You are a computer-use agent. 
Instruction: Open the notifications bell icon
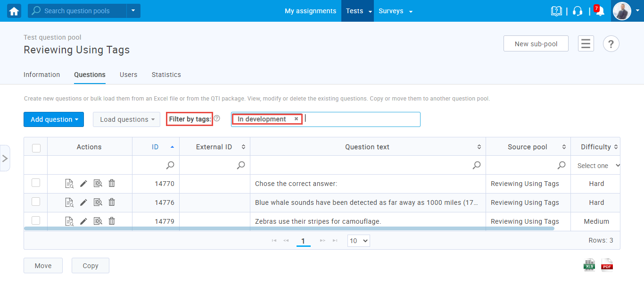(600, 11)
